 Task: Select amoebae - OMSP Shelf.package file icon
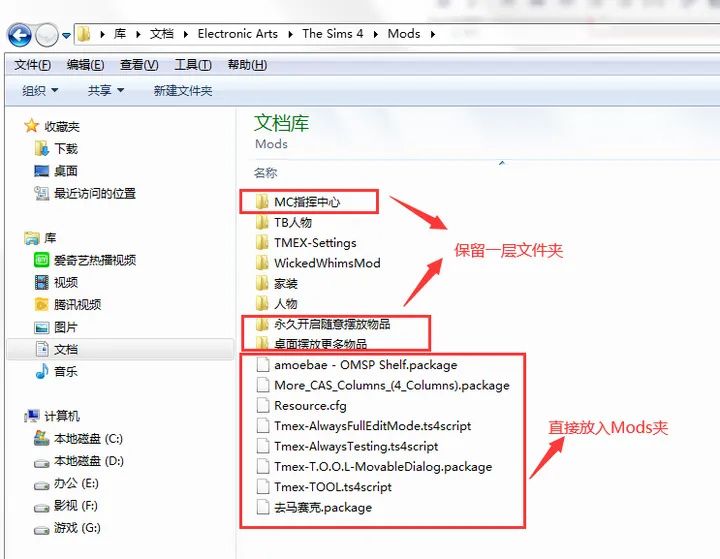263,365
